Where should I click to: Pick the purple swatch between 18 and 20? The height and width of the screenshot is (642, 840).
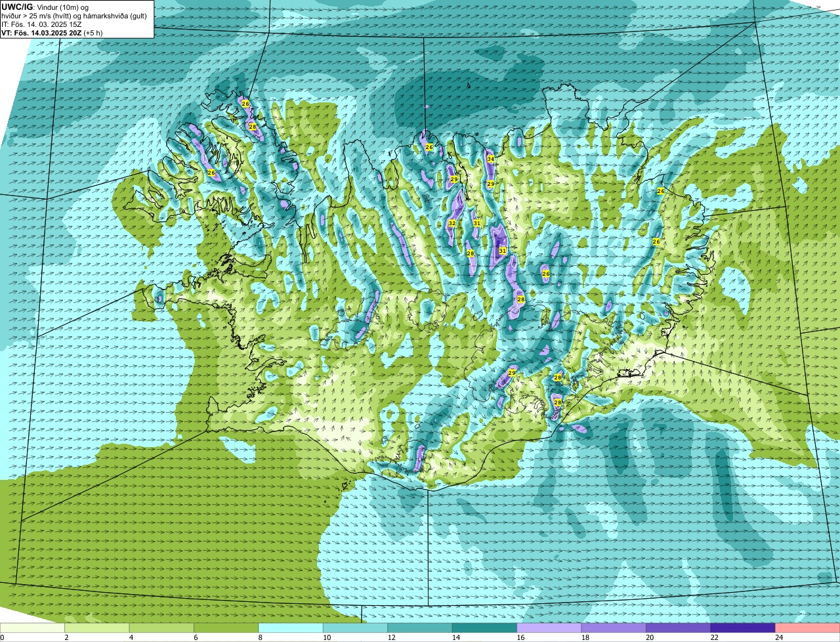pos(614,628)
